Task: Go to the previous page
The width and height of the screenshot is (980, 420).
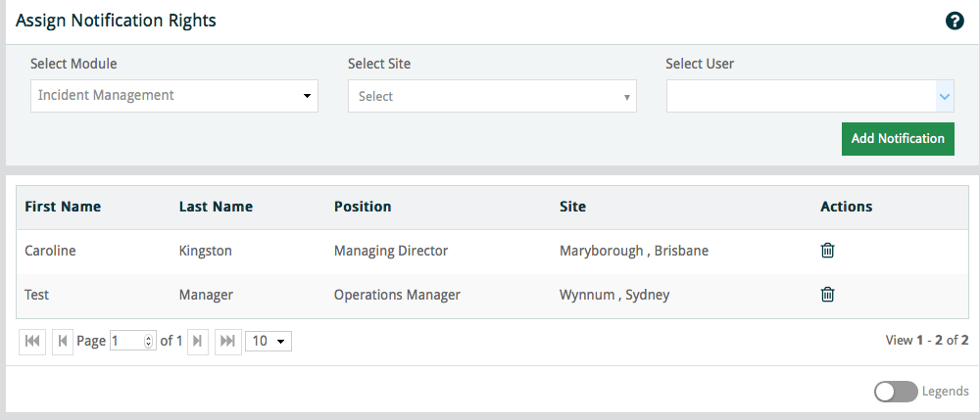Action: (x=63, y=341)
